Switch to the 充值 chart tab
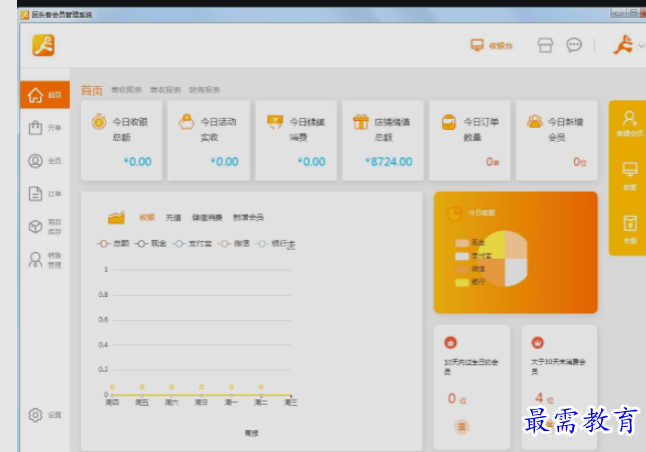The height and width of the screenshot is (452, 646). (173, 218)
